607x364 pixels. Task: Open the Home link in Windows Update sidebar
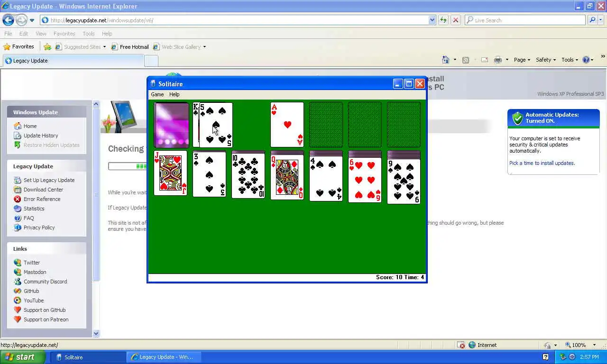(30, 126)
